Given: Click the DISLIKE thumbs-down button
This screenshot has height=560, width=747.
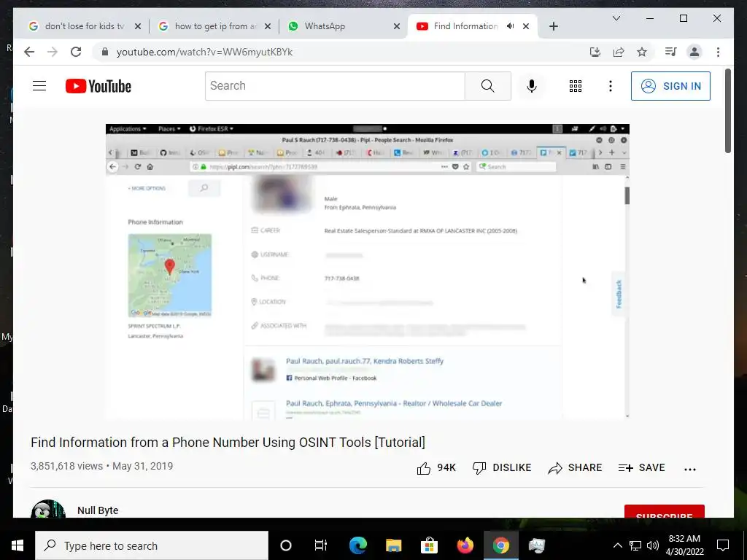Looking at the screenshot, I should click(x=502, y=467).
